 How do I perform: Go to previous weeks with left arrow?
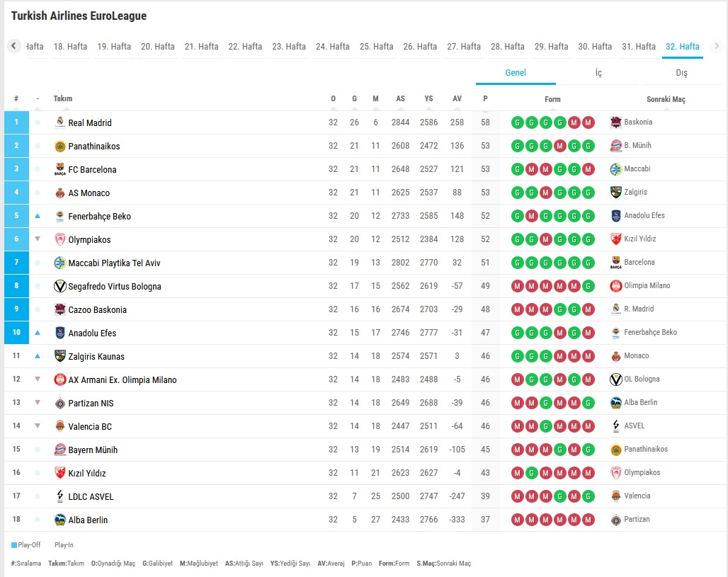(14, 46)
